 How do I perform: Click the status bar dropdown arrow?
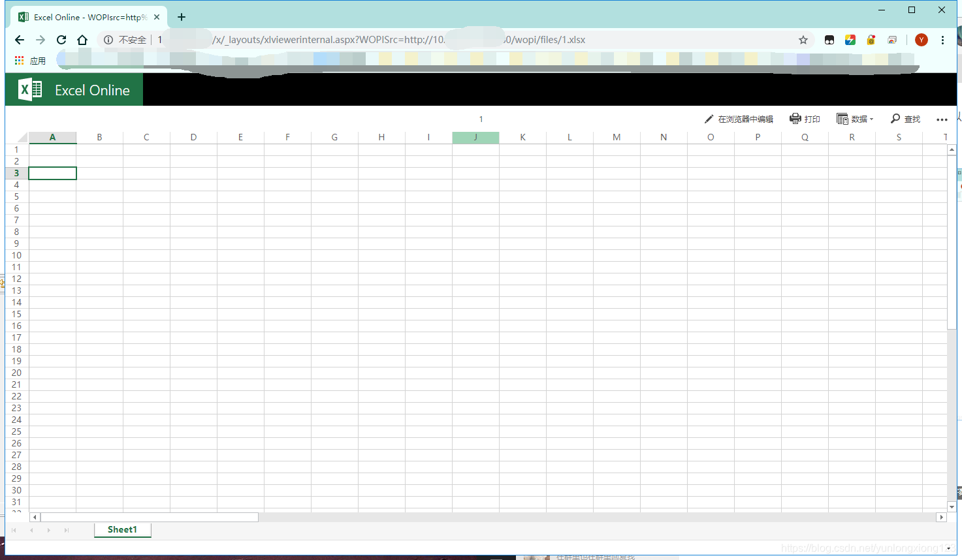[x=949, y=548]
